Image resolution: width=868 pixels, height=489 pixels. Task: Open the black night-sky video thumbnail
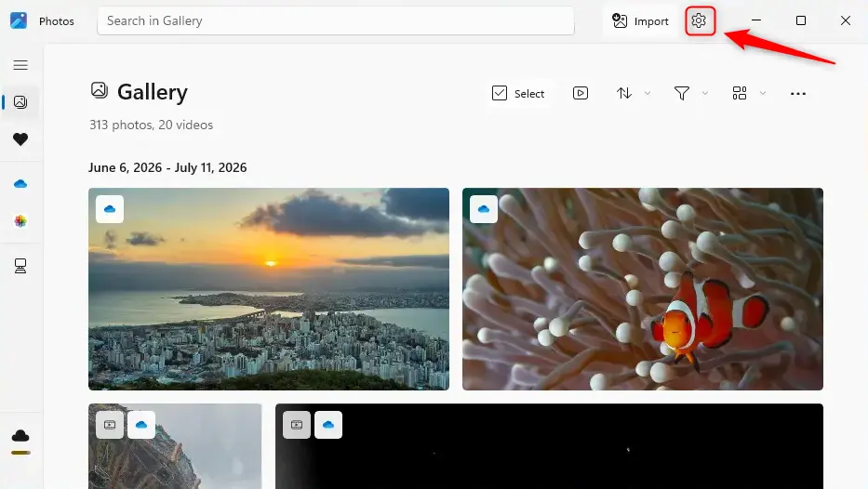tap(549, 446)
